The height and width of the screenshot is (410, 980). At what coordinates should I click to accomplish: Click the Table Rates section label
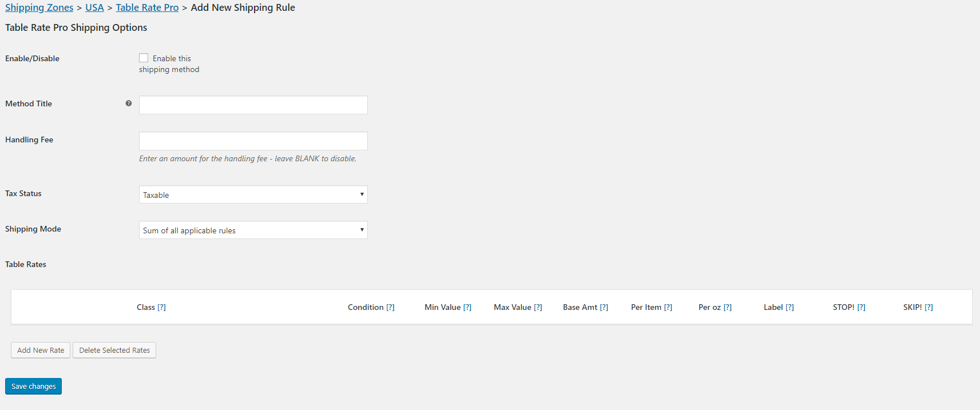click(26, 264)
